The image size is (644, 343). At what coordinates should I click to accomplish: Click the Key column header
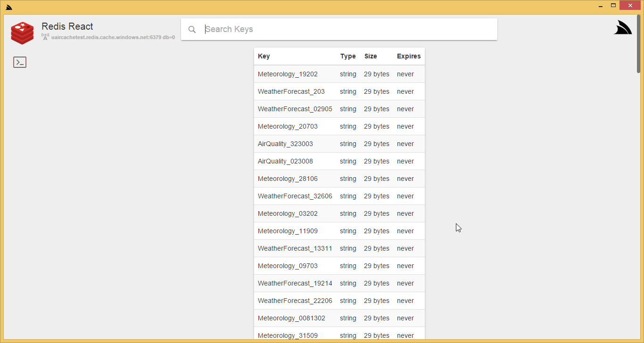click(264, 56)
